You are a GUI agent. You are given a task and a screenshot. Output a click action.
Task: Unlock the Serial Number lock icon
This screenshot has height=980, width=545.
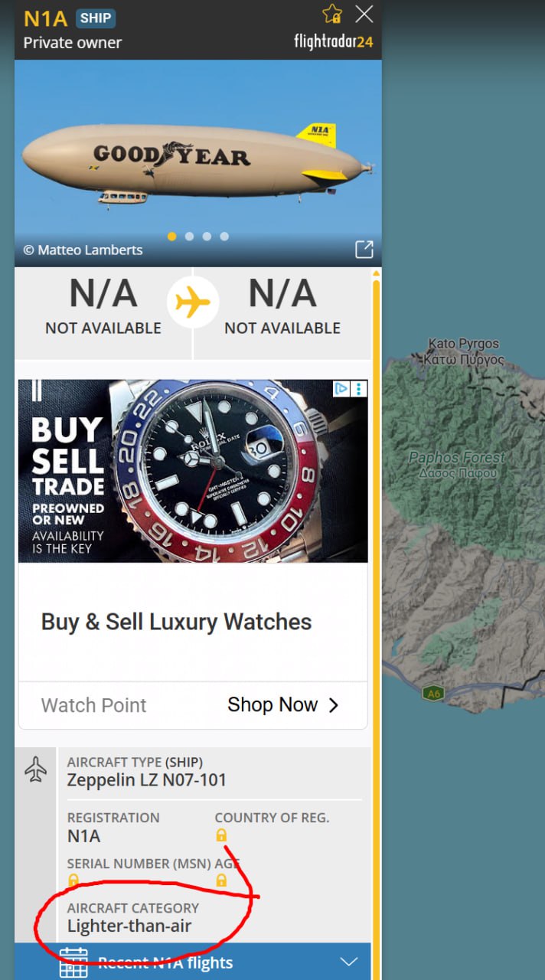[x=73, y=880]
